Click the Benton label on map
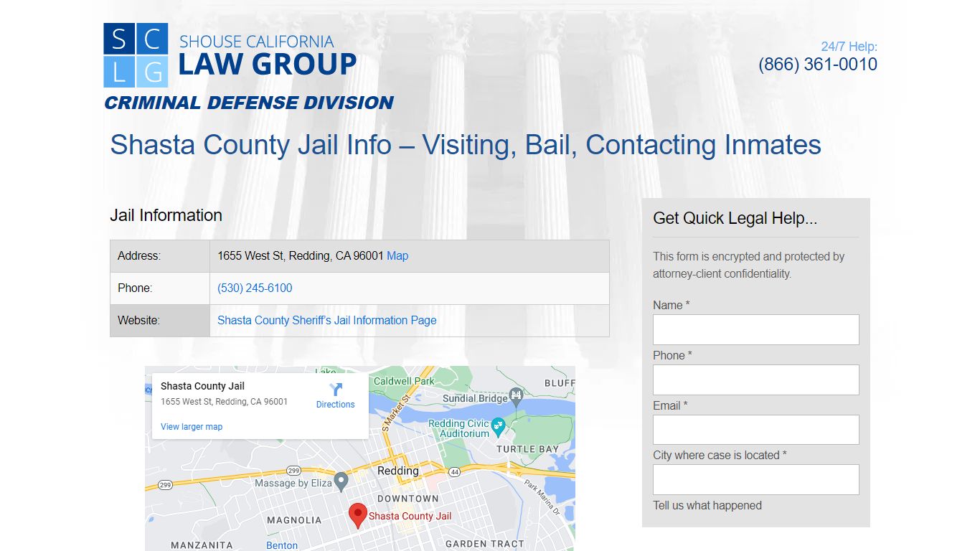Viewport: 980px width, 551px height. tap(282, 545)
